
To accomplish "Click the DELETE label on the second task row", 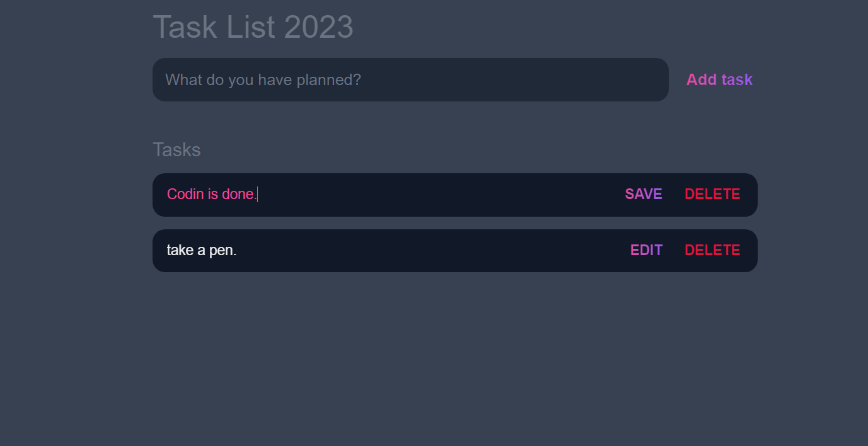I will [712, 250].
